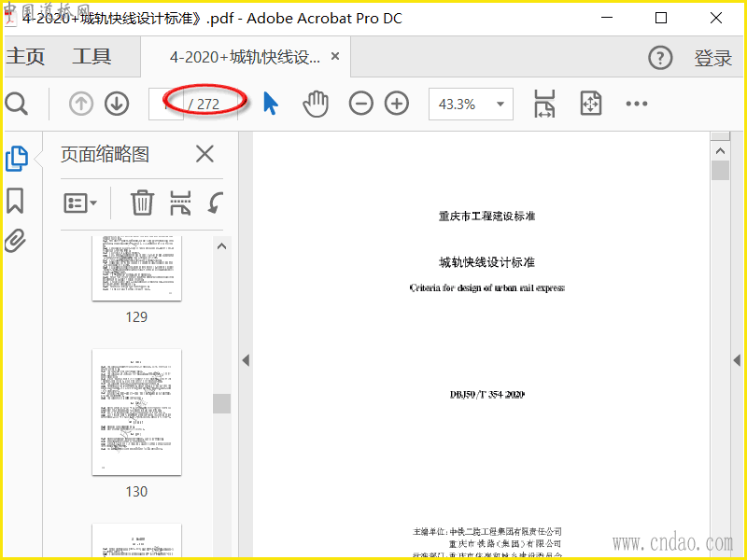Open the help question mark

660,58
